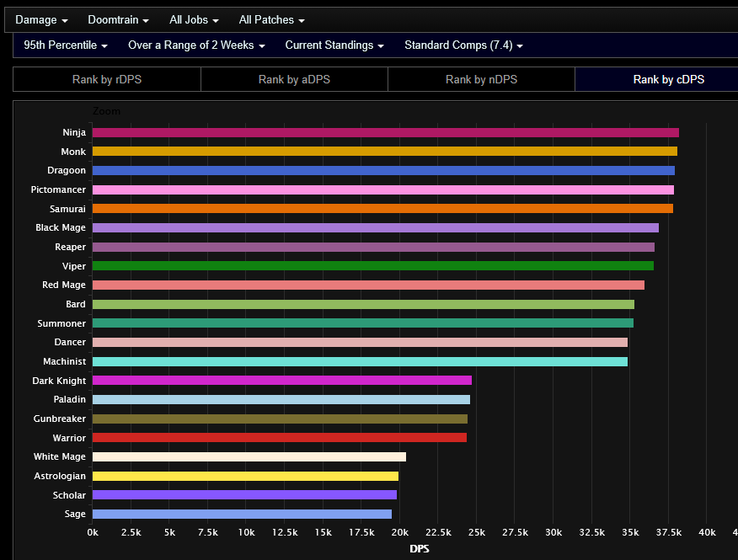Image resolution: width=738 pixels, height=560 pixels.
Task: Click the Black Mage purple bar
Action: pos(376,227)
